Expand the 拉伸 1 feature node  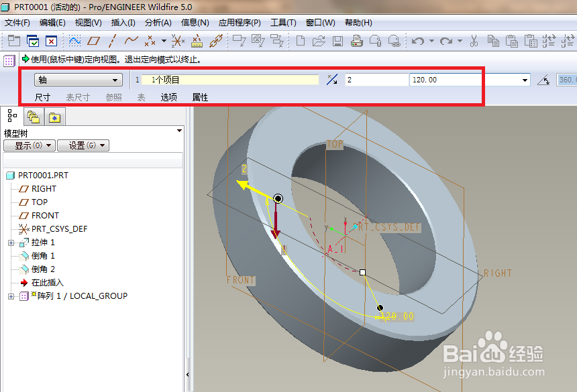(11, 243)
